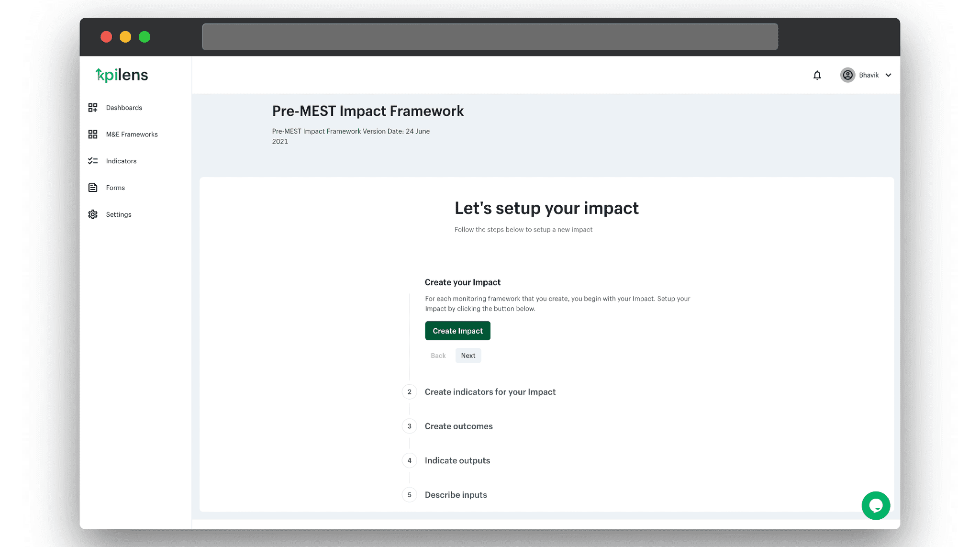980x547 pixels.
Task: Click the KPIlens logo
Action: pos(121,75)
